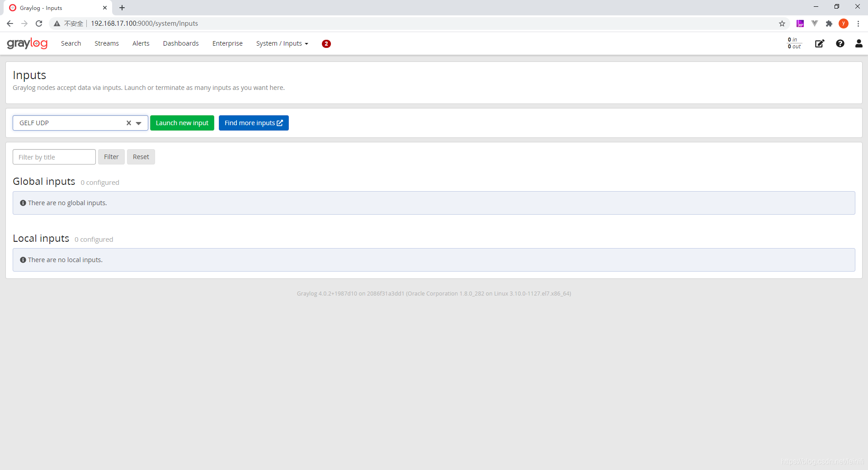868x470 pixels.
Task: Click the purple extension icon in toolbar
Action: click(x=800, y=23)
